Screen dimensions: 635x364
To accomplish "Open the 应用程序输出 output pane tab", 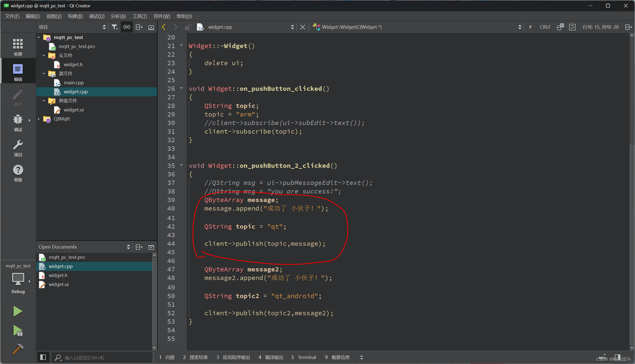I will [233, 357].
